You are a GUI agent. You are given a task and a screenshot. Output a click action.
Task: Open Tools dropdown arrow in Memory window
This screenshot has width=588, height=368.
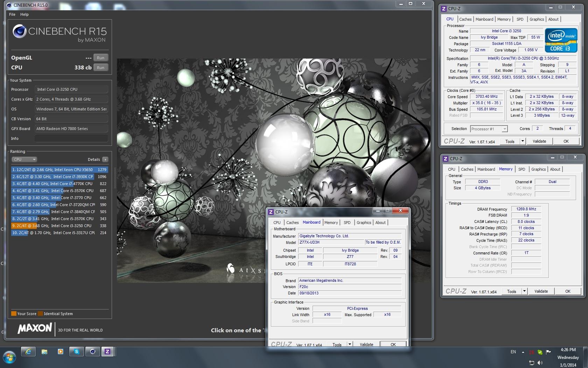pos(524,291)
